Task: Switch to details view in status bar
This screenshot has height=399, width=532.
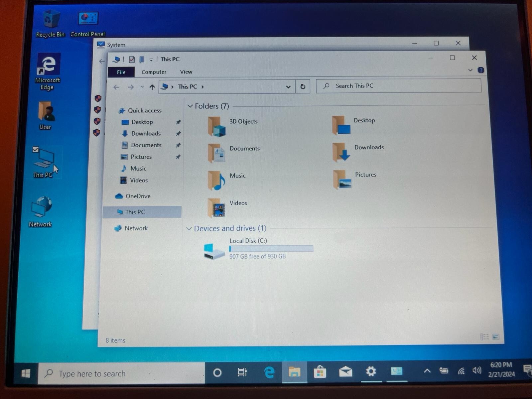Action: [x=484, y=337]
